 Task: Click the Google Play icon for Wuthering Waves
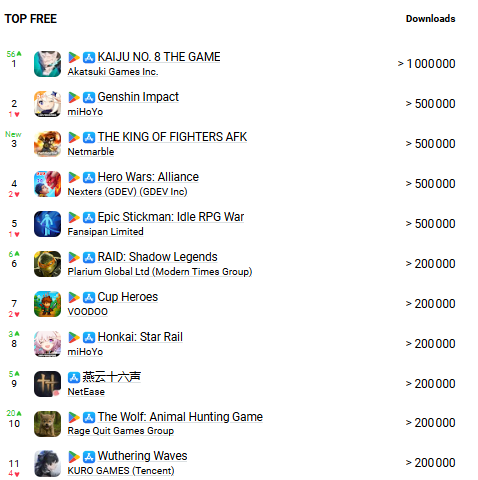74,457
